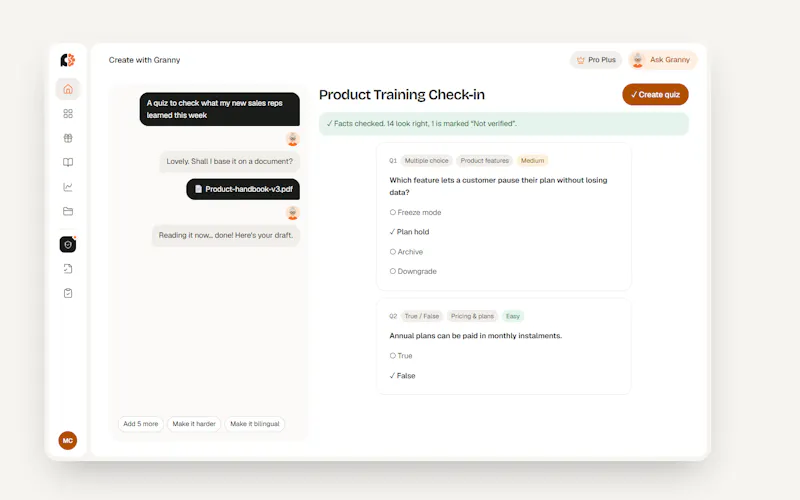Click the Product features tag on Q1
This screenshot has width=800, height=500.
[x=485, y=161]
